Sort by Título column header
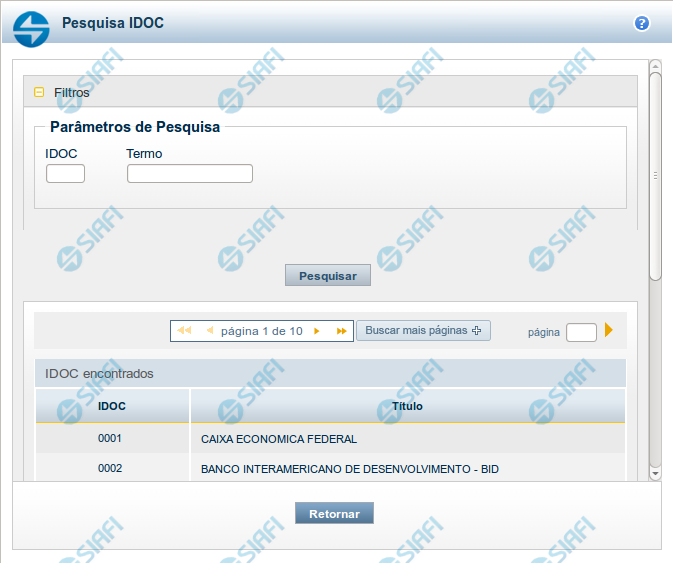Viewport: 673px width, 563px height. click(x=407, y=406)
